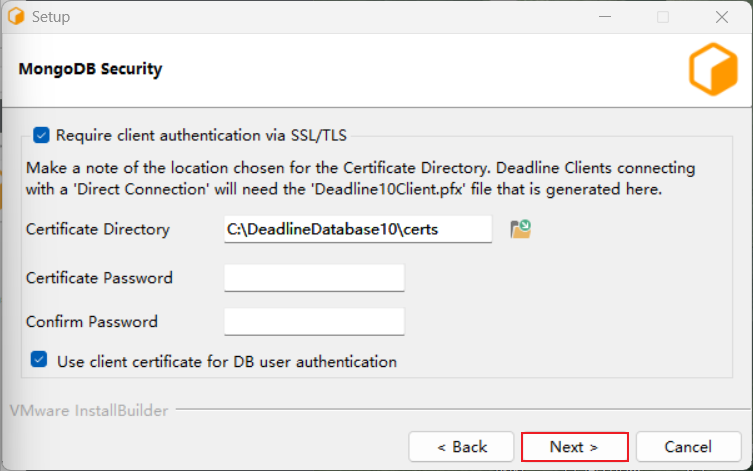Click the Certificate Directory path field

[x=358, y=229]
